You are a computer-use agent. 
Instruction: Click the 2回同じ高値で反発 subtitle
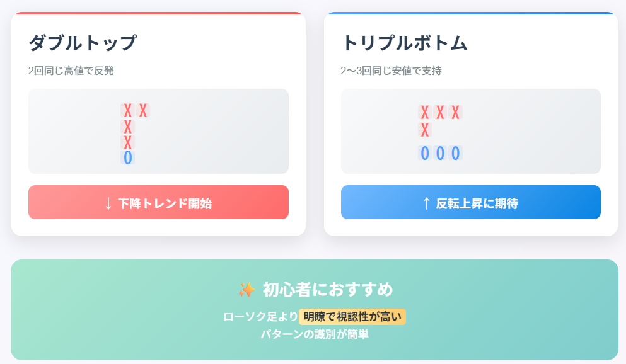coord(71,71)
